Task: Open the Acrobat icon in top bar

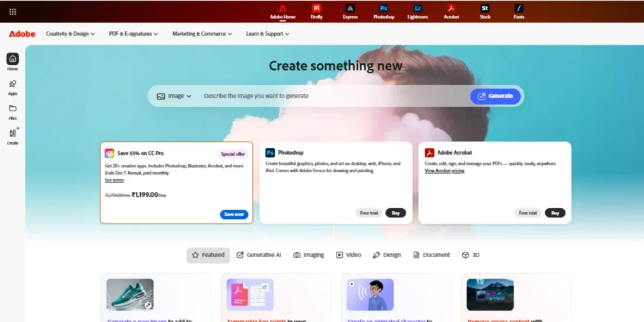Action: [x=451, y=11]
